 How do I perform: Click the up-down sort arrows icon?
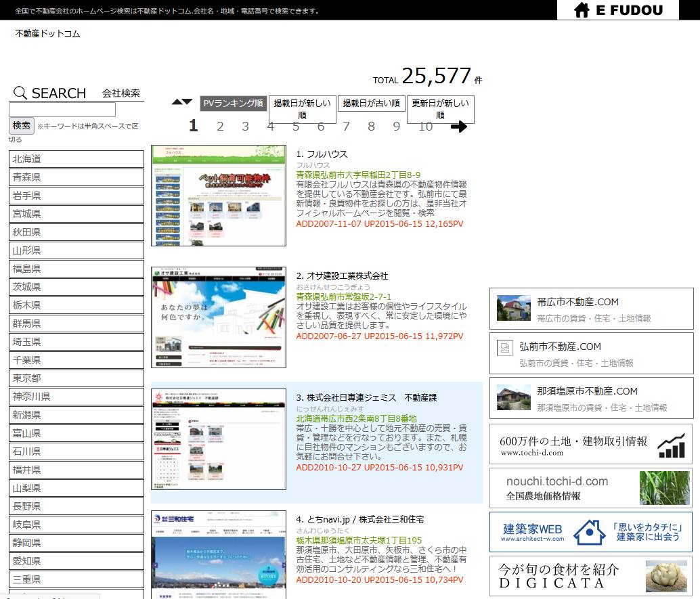182,102
